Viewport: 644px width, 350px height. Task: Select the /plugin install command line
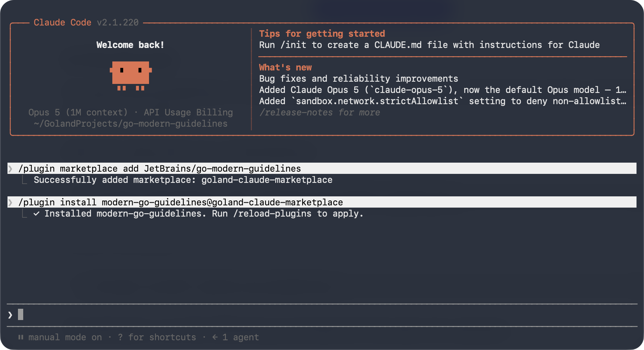[x=322, y=202]
